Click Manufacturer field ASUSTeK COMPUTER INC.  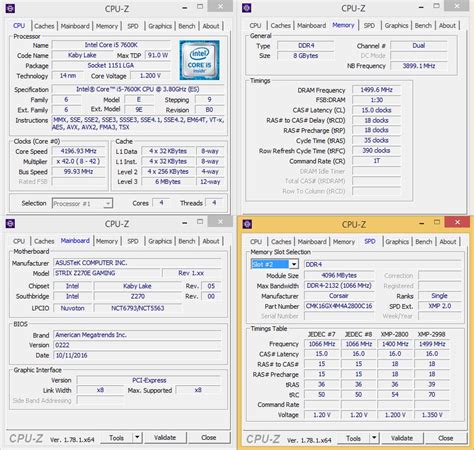click(x=137, y=263)
